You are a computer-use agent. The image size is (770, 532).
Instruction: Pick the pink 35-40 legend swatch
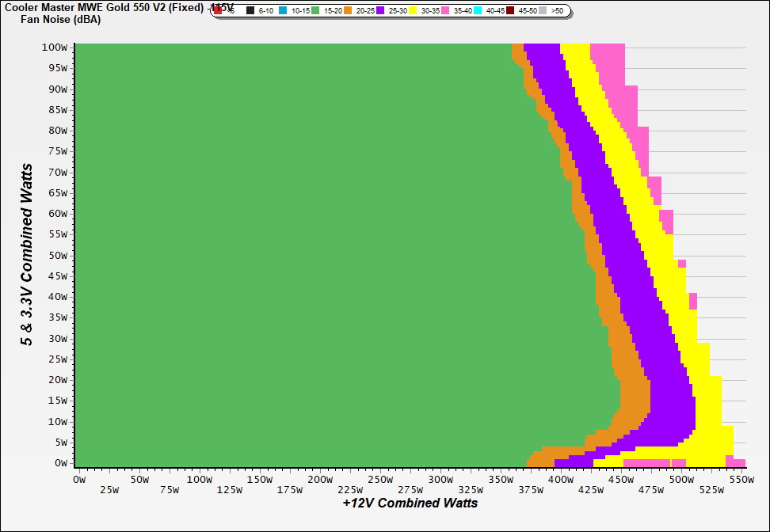[x=446, y=11]
